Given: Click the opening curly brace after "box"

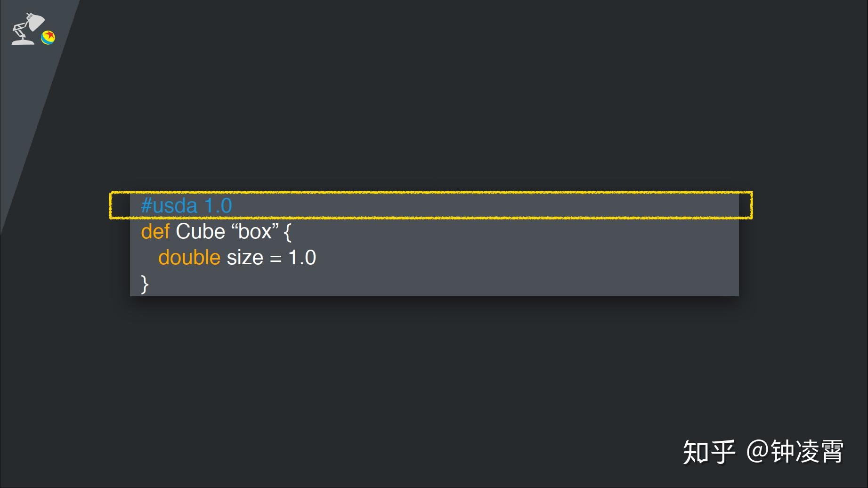Looking at the screenshot, I should click(288, 232).
